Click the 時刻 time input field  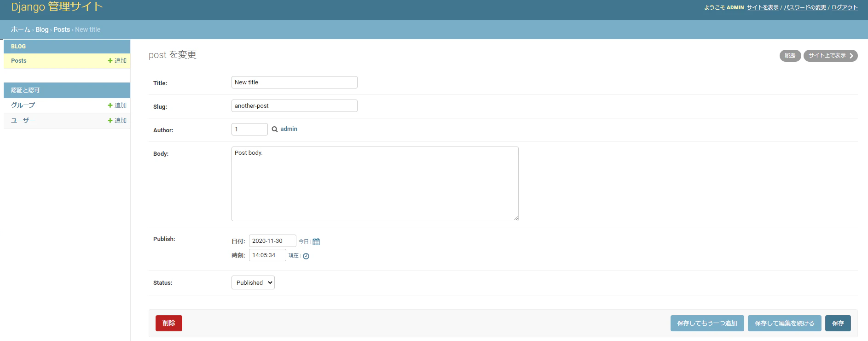pos(267,255)
